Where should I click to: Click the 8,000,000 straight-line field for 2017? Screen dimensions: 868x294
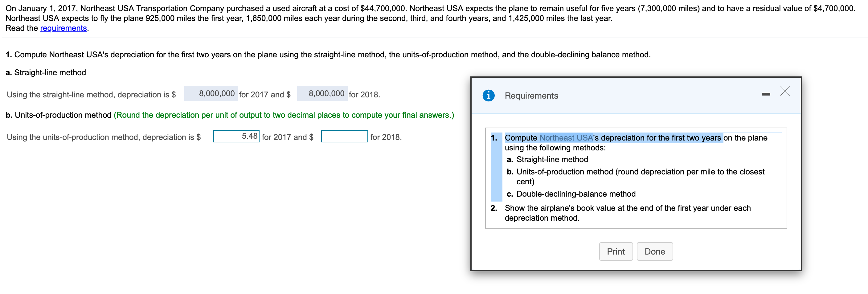pos(211,93)
